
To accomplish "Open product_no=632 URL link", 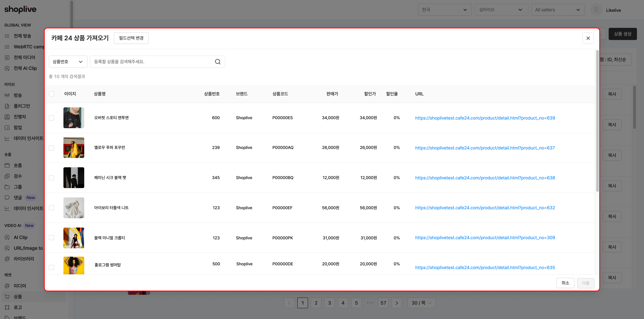I will [485, 208].
